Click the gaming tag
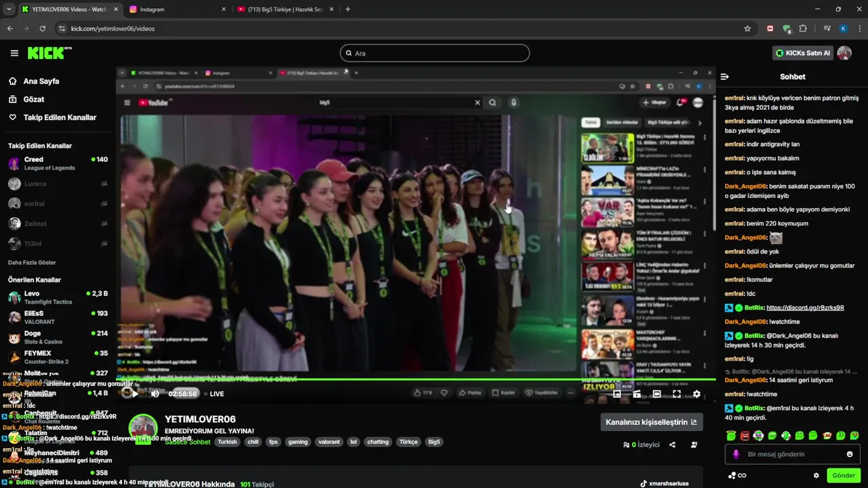The width and height of the screenshot is (868, 488). (x=298, y=442)
